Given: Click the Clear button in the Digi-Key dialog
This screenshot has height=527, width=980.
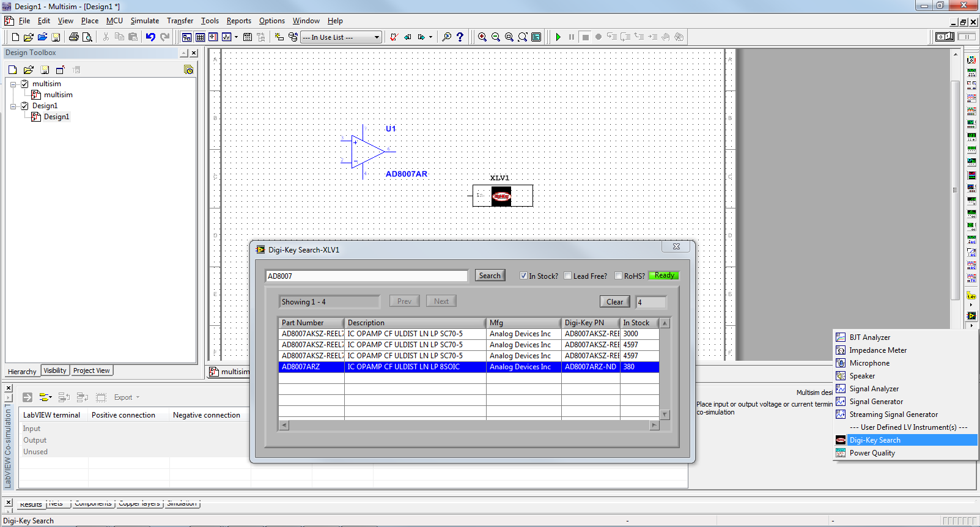Looking at the screenshot, I should pos(615,302).
